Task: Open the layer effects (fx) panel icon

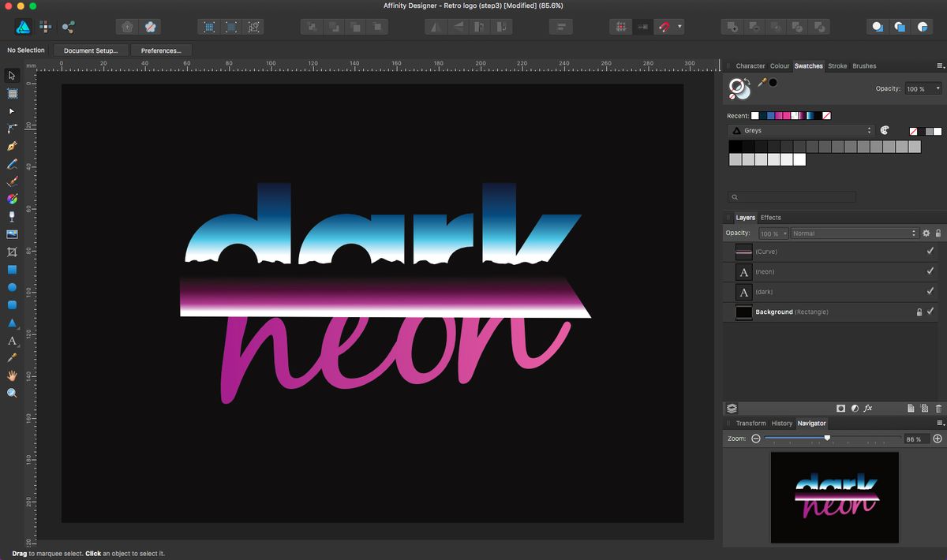Action: (x=869, y=408)
